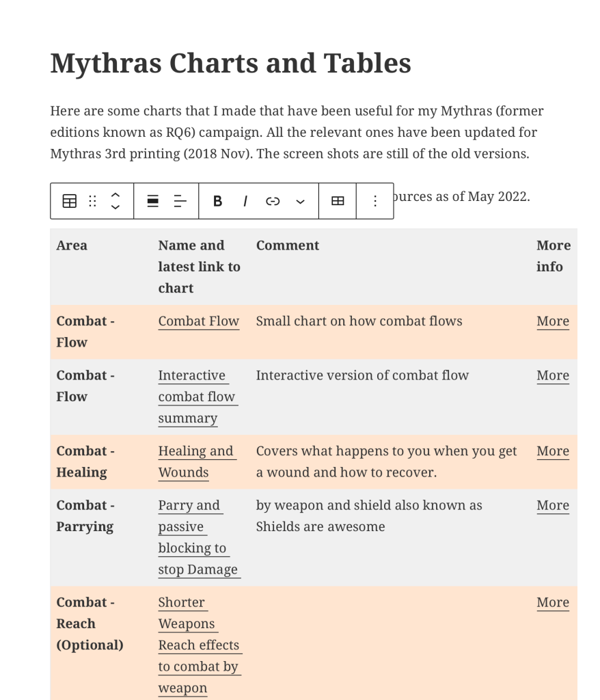Move the table block up
Image resolution: width=600 pixels, height=700 pixels.
point(115,195)
